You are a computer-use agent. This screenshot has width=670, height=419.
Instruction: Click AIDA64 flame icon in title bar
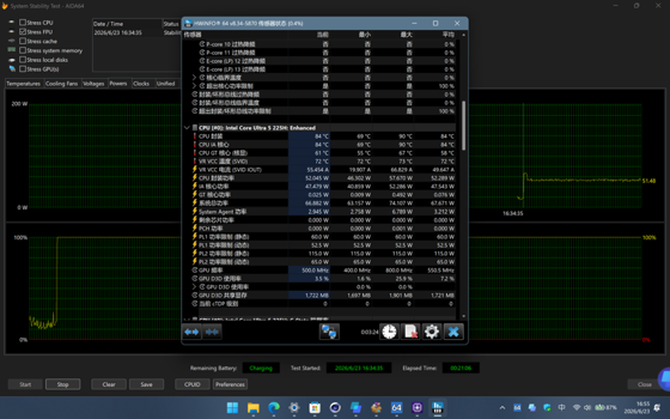[x=5, y=6]
